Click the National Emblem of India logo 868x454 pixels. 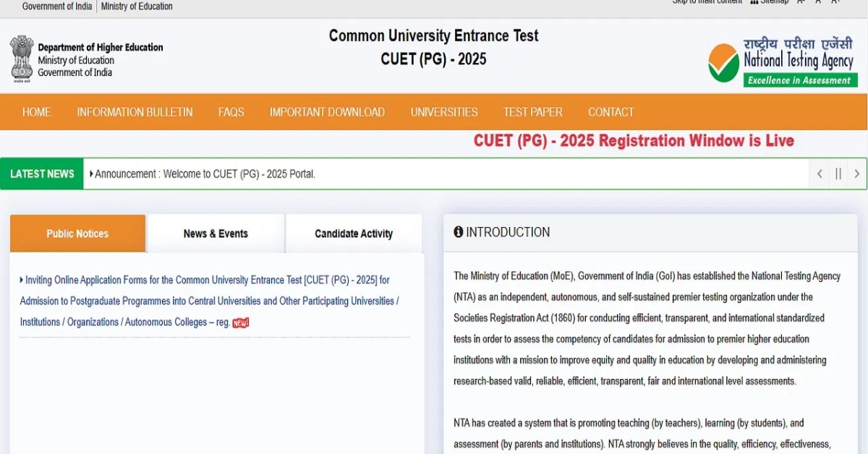click(22, 59)
